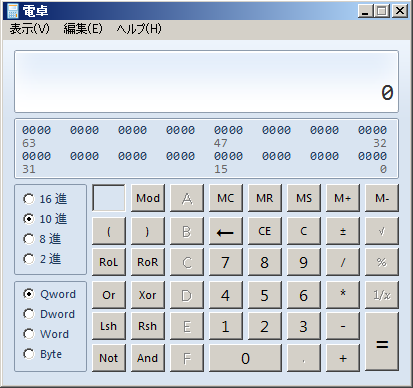Tap digit 5 on the keypad
The width and height of the screenshot is (413, 388).
[x=265, y=295]
